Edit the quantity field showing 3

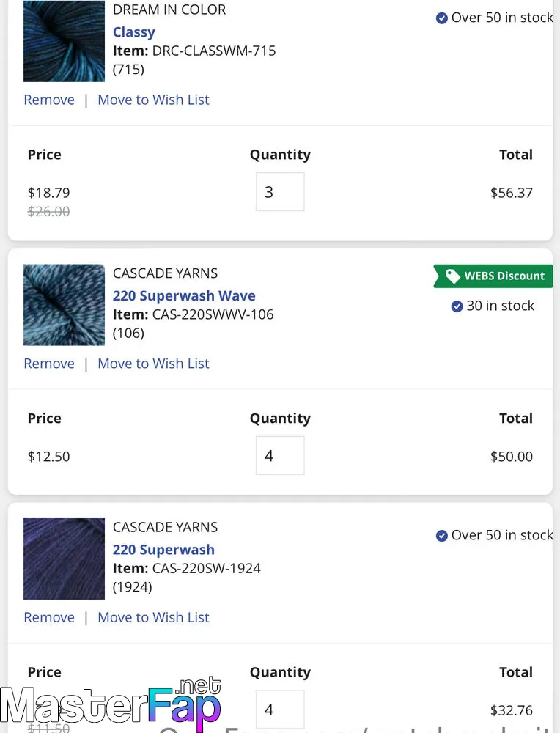(x=280, y=191)
